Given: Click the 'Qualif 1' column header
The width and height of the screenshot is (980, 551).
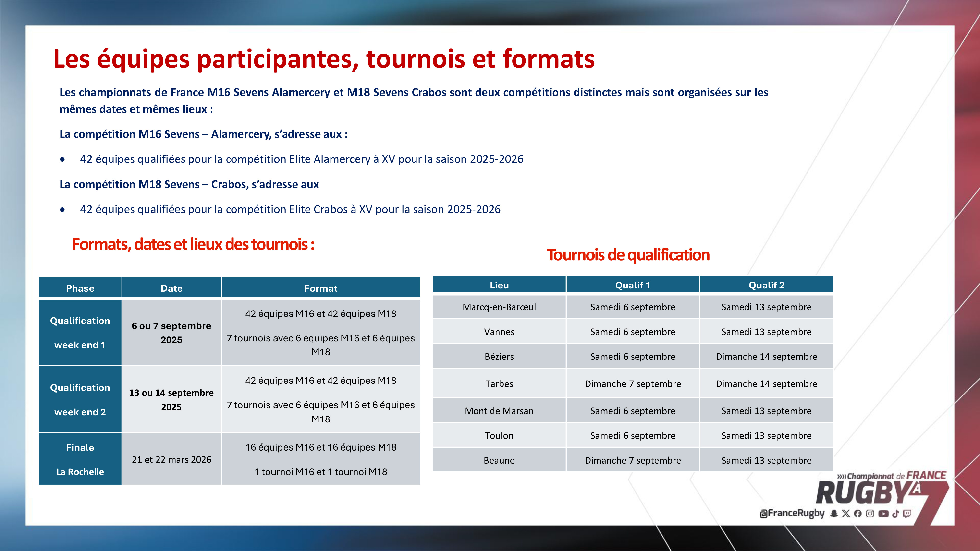Looking at the screenshot, I should [x=633, y=284].
